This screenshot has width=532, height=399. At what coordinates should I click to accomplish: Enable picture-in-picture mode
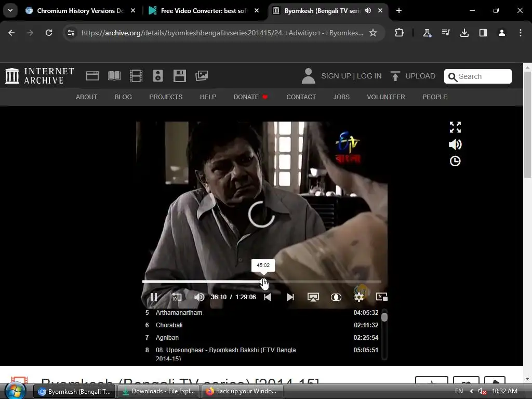pos(382,297)
